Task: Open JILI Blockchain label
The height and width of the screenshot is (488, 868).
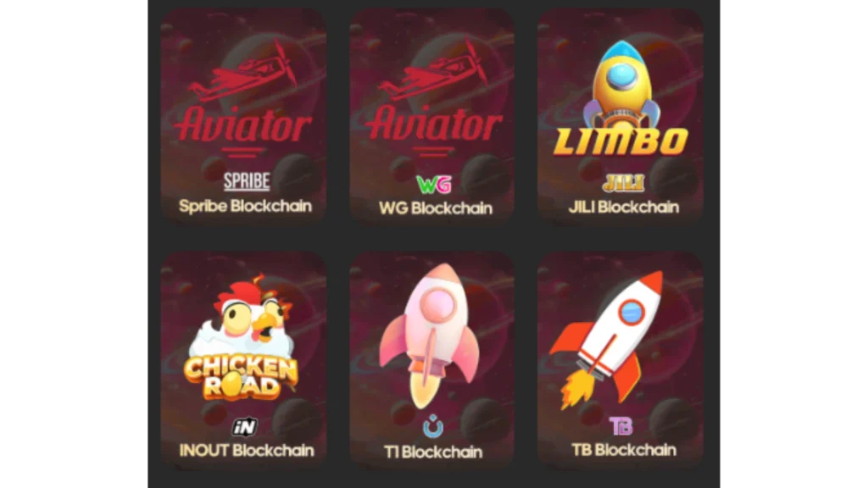Action: point(623,208)
